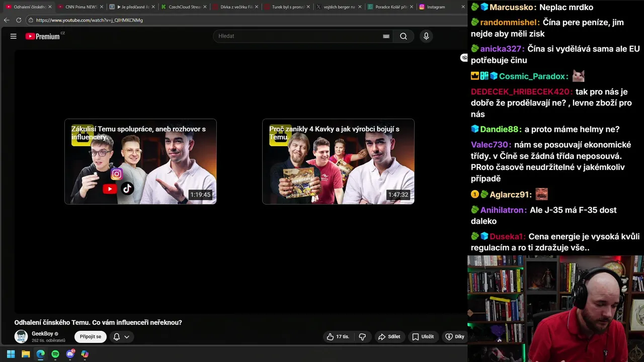Click the hide-chat eye icon beside chat
Screen dimensions: 644x362
(464, 58)
